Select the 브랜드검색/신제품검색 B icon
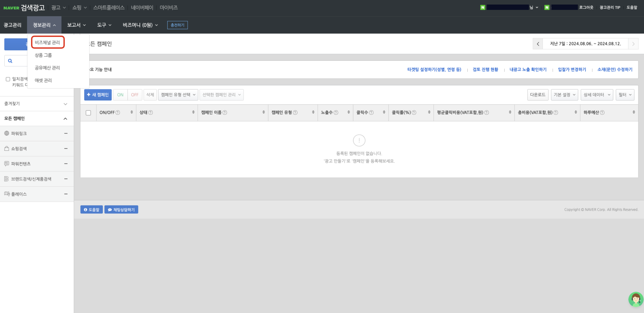644x313 pixels. pos(6,179)
